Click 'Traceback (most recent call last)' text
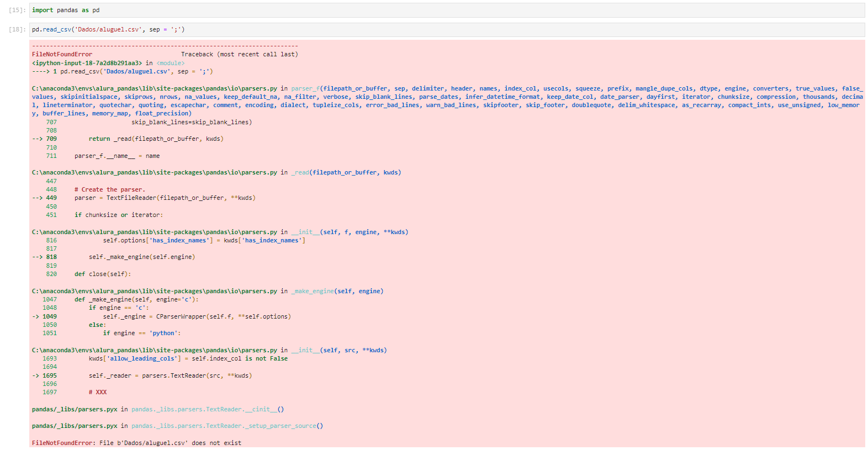Screen dimensions: 868x450 tap(239, 54)
